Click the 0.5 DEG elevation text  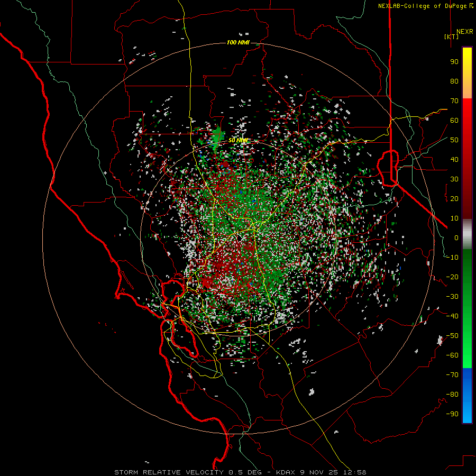[x=245, y=472]
